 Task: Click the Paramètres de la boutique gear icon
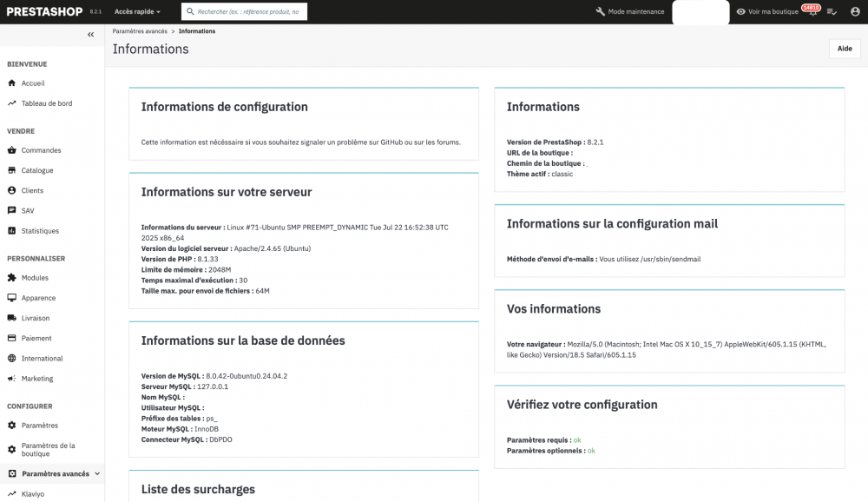pos(11,449)
